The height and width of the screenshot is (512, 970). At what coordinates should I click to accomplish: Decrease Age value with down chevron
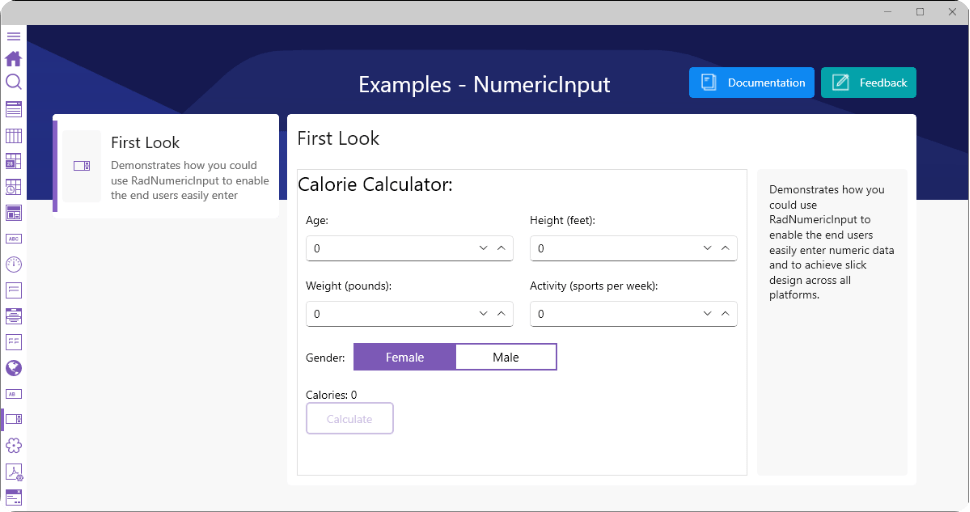coord(483,248)
